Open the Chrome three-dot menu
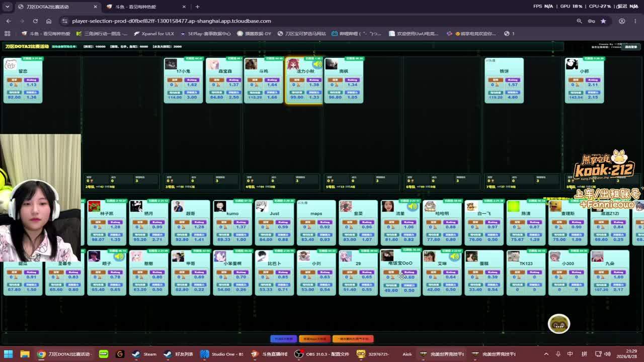This screenshot has width=644, height=362. pyautogui.click(x=635, y=21)
